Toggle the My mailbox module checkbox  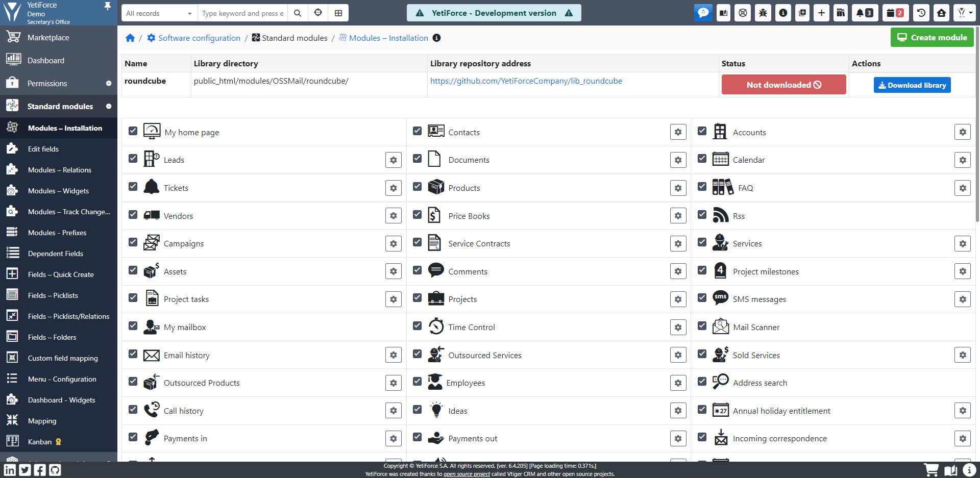133,325
